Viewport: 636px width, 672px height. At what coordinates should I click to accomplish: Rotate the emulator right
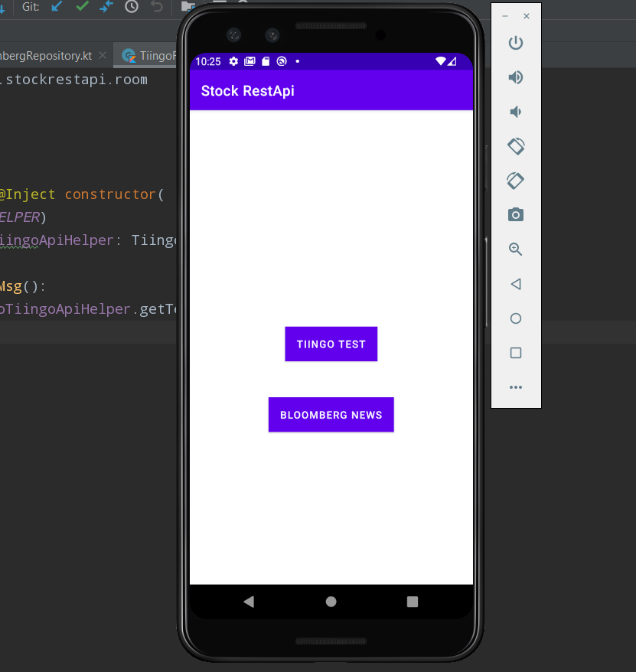pyautogui.click(x=516, y=181)
